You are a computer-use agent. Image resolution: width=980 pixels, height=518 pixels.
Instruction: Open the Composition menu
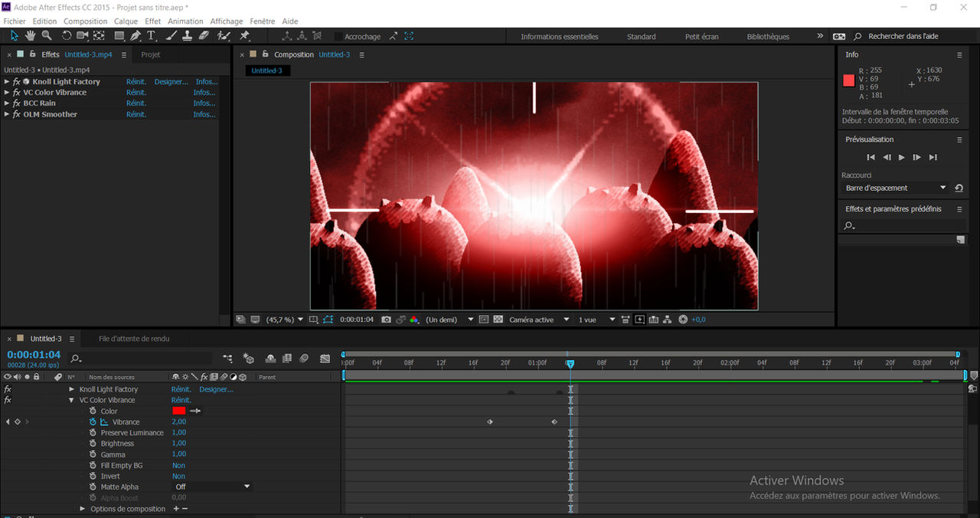pyautogui.click(x=85, y=21)
